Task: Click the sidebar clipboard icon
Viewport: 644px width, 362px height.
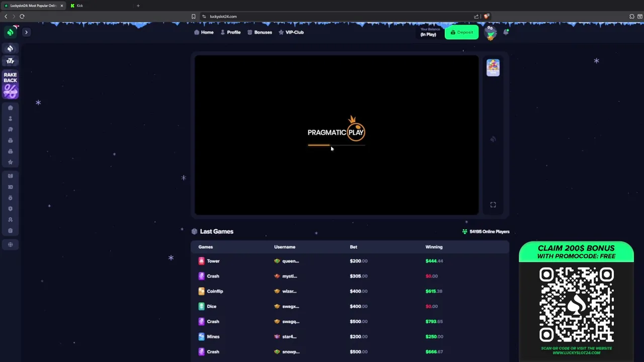Action: tap(10, 230)
